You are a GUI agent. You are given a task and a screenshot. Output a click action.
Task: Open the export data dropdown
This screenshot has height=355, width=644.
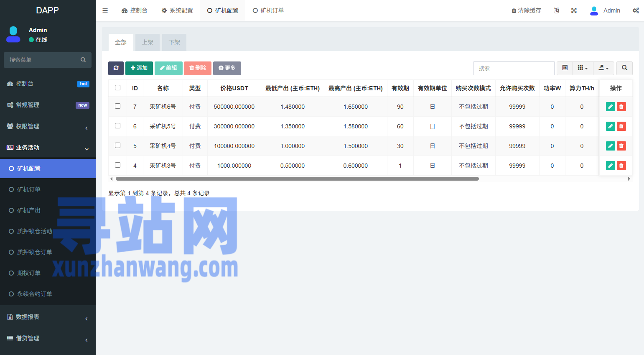point(603,68)
